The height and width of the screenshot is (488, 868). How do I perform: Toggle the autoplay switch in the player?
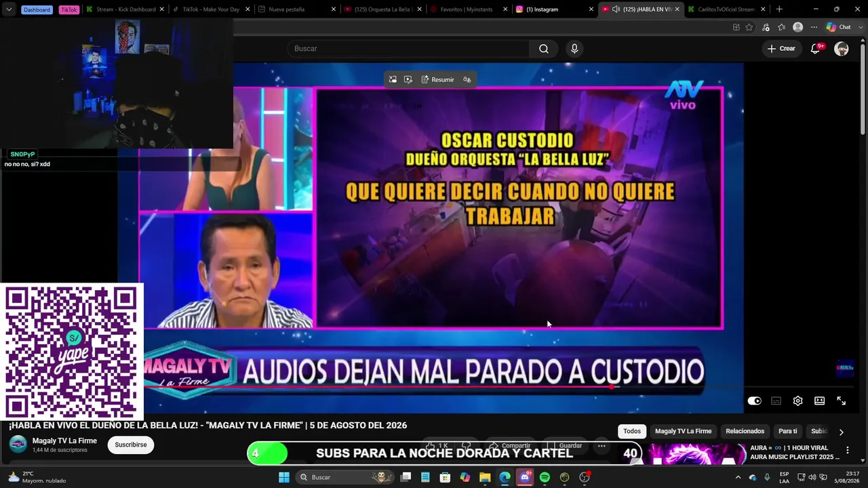click(x=755, y=401)
